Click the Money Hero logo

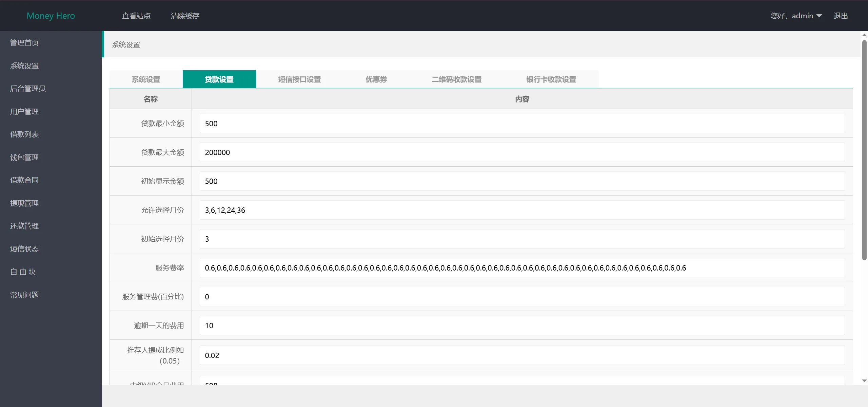[x=51, y=16]
